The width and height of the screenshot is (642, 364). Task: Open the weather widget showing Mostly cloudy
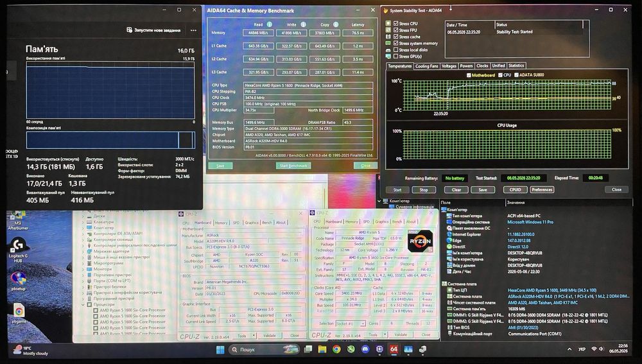click(31, 351)
